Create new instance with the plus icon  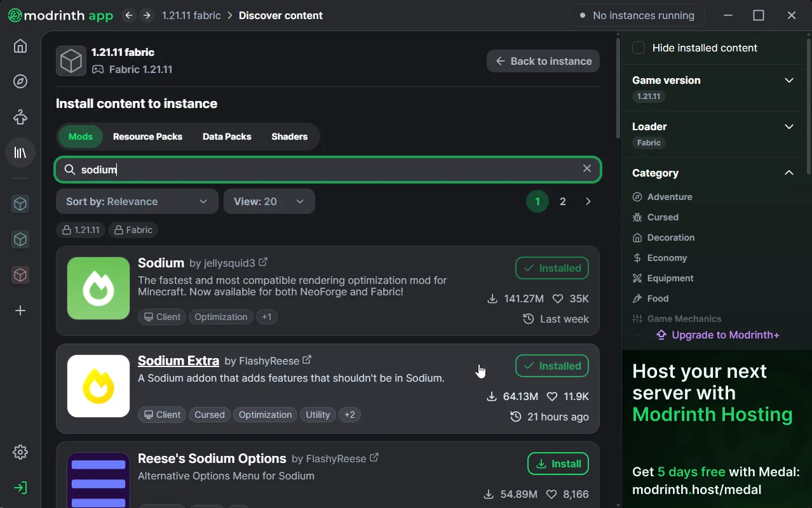point(20,311)
